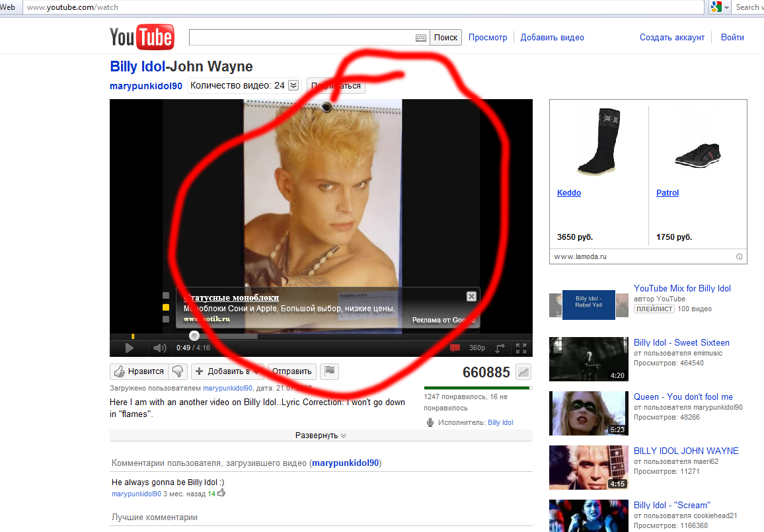Click the Scream video thumbnail
The image size is (764, 532).
[x=589, y=516]
